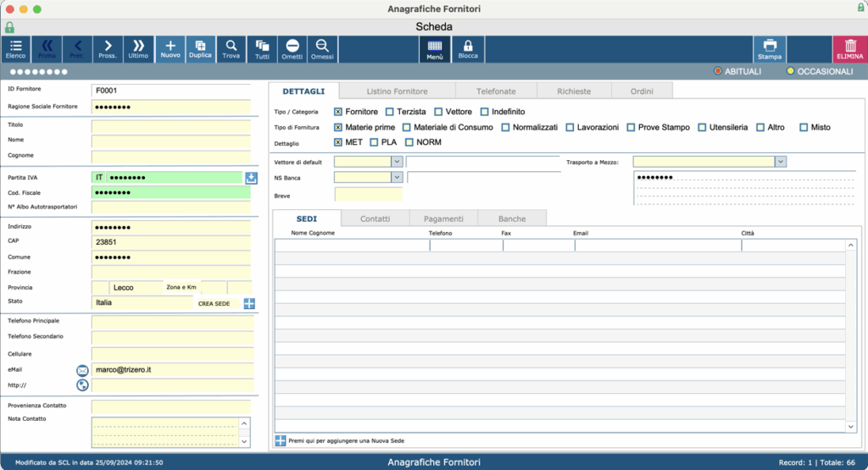Check the Terzista checkbox
This screenshot has width=868, height=470.
[390, 112]
